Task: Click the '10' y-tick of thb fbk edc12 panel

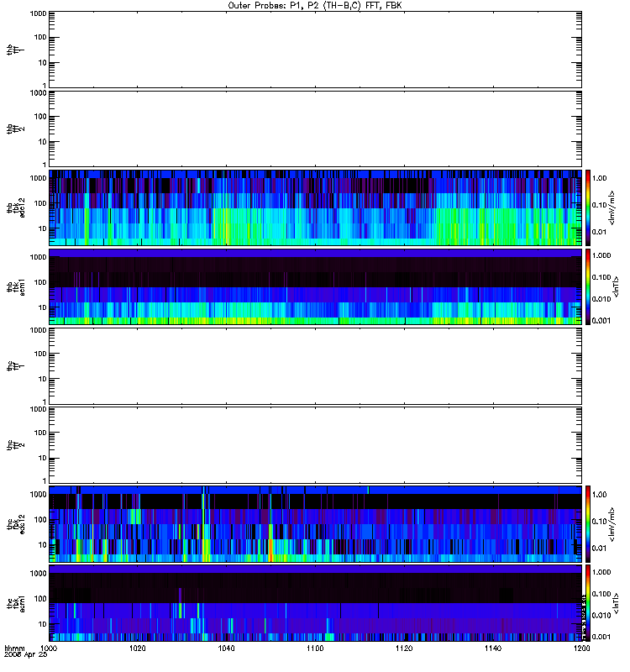Action: [x=43, y=228]
